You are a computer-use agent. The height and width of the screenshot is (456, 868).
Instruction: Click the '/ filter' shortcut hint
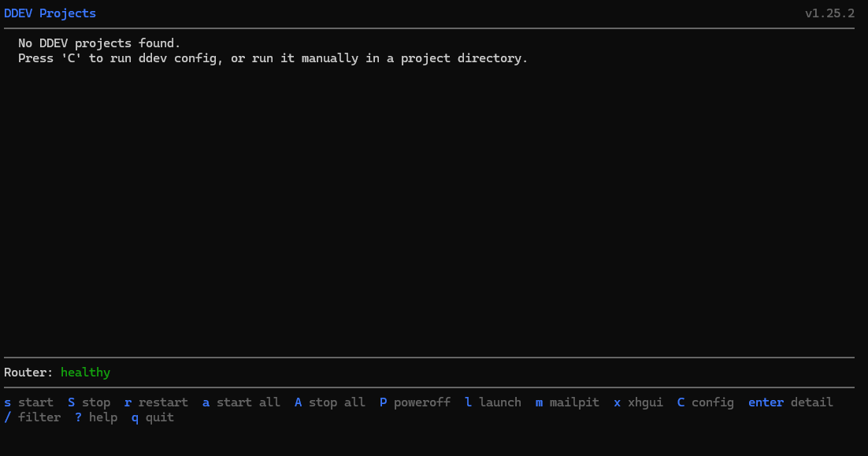32,417
